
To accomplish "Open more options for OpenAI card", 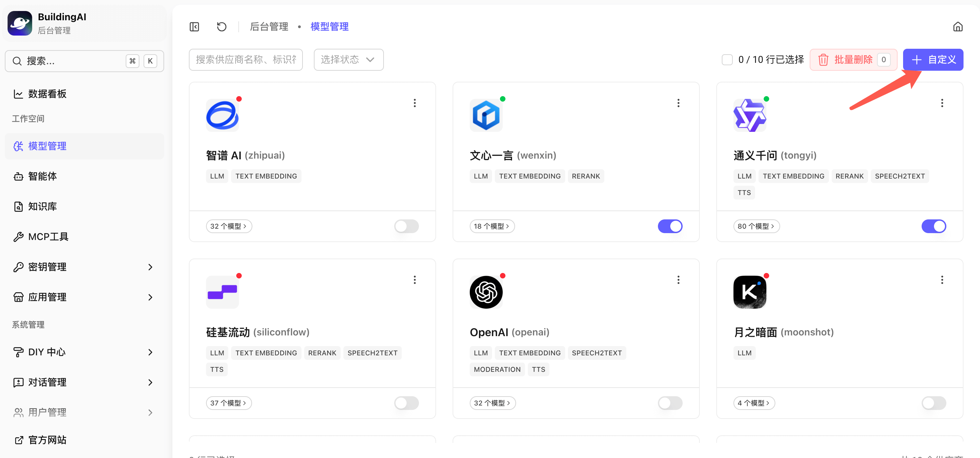I will 678,280.
